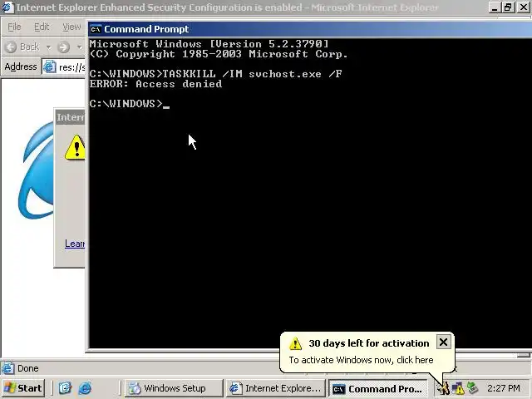Close the activation balloon notification

pyautogui.click(x=443, y=342)
